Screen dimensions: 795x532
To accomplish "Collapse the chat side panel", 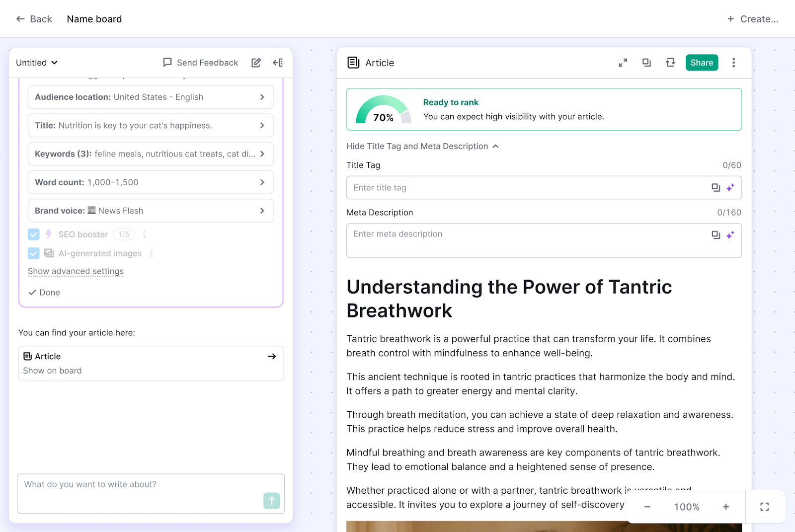I will pos(278,63).
